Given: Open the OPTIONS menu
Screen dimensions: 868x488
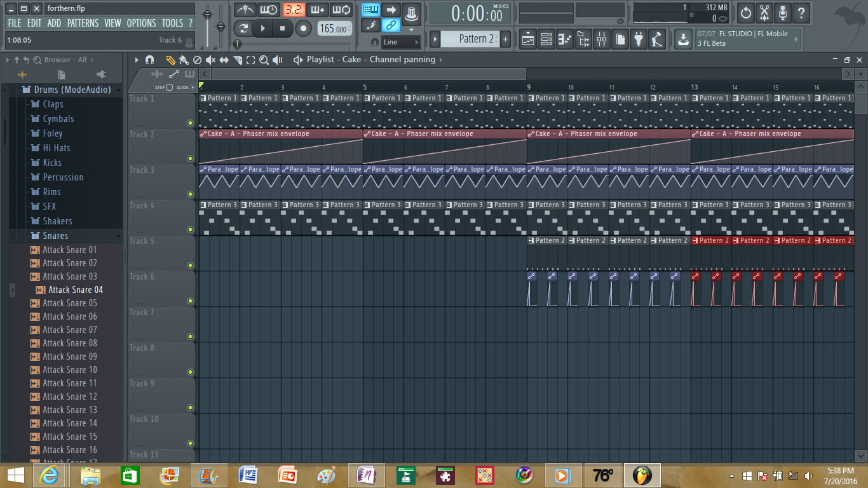Looking at the screenshot, I should 141,23.
